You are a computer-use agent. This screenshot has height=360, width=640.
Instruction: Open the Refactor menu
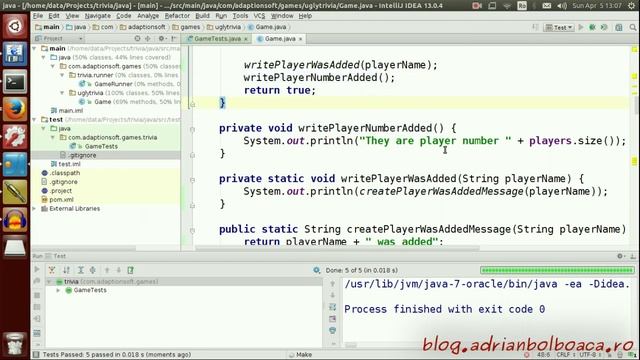(x=177, y=16)
